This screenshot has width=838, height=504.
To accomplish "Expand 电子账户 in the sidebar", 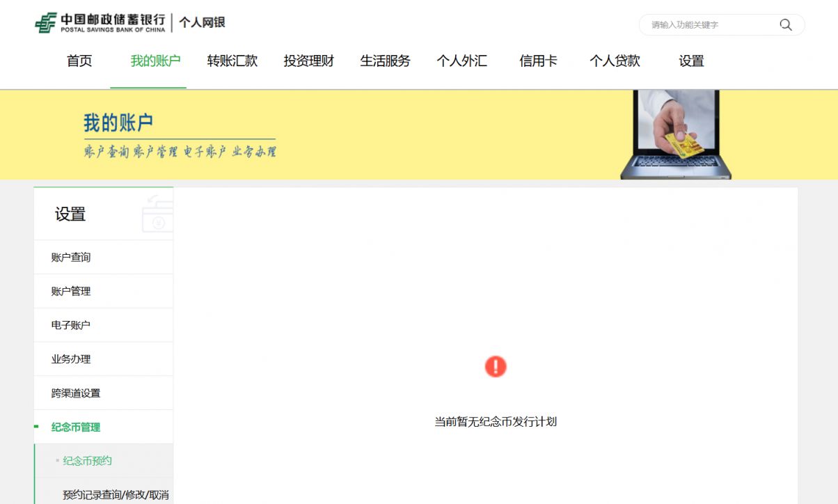I will click(104, 325).
